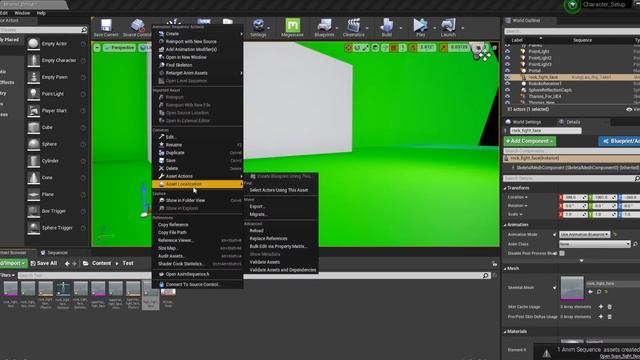Collapse the Mesh section

coord(505,269)
